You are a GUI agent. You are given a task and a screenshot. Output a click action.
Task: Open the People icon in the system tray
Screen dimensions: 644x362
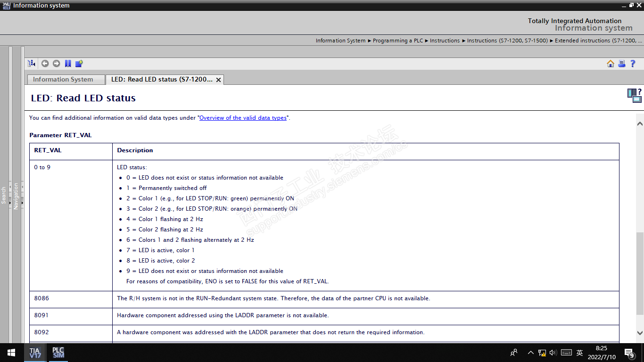[x=514, y=353]
